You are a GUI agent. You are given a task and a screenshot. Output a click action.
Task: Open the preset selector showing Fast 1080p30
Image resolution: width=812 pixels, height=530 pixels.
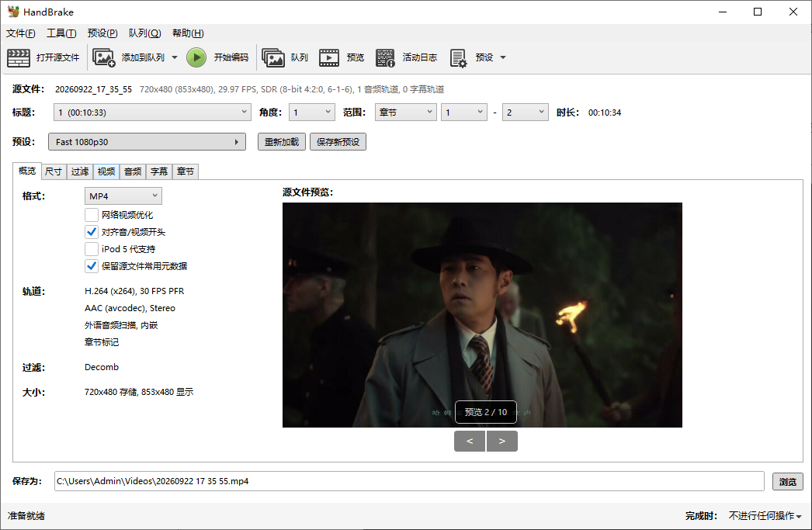click(x=147, y=142)
